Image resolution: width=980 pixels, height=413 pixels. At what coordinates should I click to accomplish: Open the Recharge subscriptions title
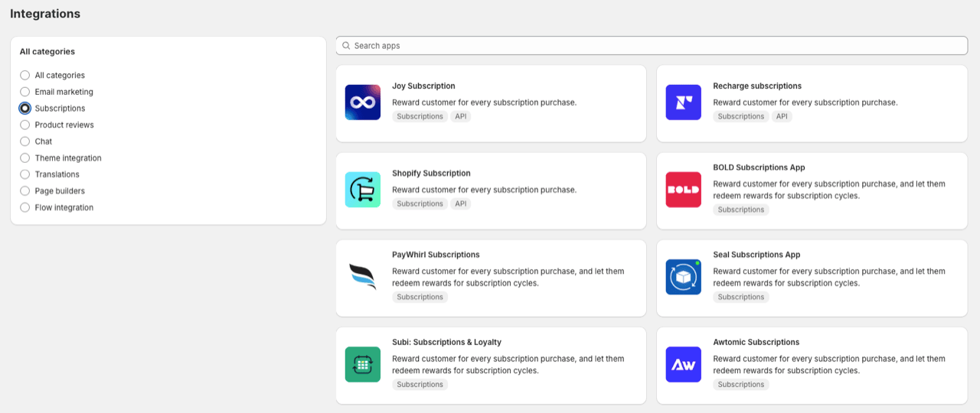click(x=757, y=86)
